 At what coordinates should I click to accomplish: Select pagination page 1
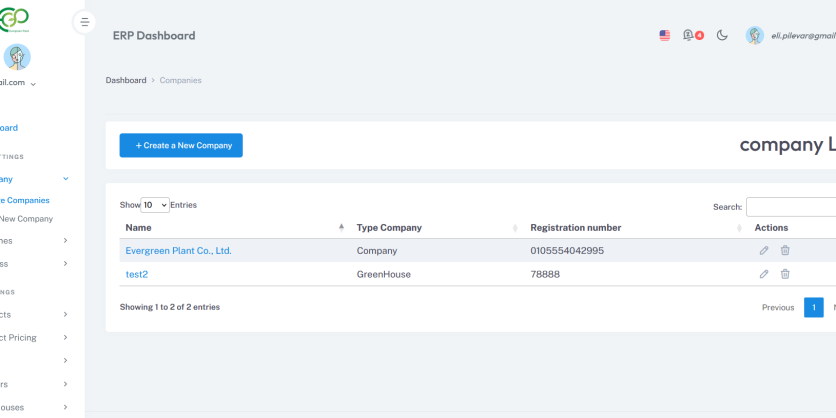click(814, 308)
